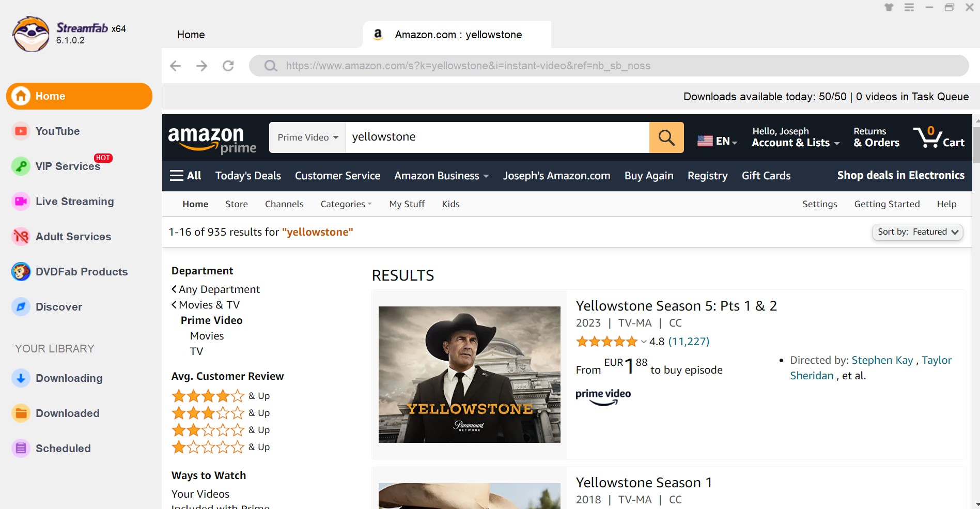Open Downloaded folder icon
The height and width of the screenshot is (509, 980).
pyautogui.click(x=21, y=413)
